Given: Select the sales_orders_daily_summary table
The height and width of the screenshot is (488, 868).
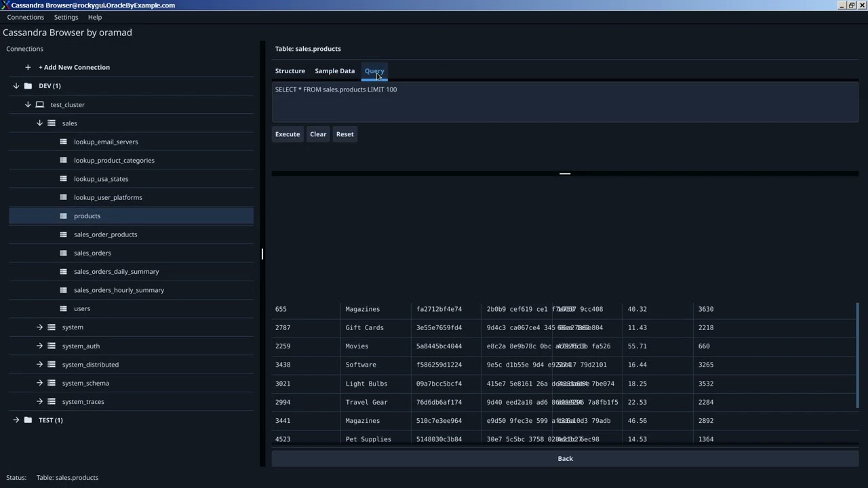Looking at the screenshot, I should coord(116,272).
